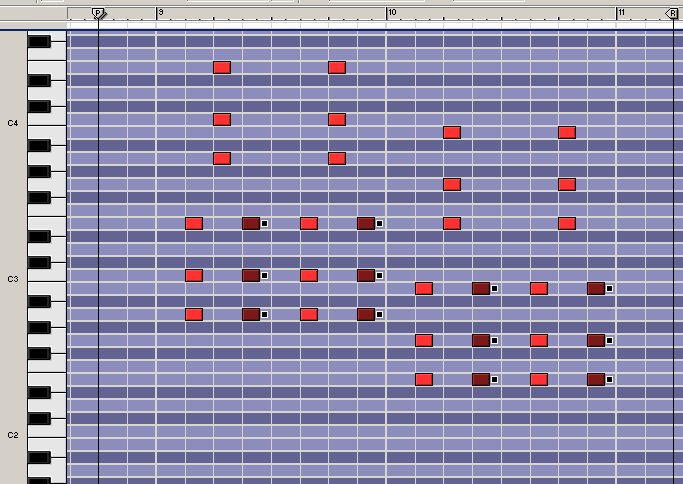This screenshot has width=683, height=484.
Task: Select the first bright red C4 note
Action: click(222, 119)
